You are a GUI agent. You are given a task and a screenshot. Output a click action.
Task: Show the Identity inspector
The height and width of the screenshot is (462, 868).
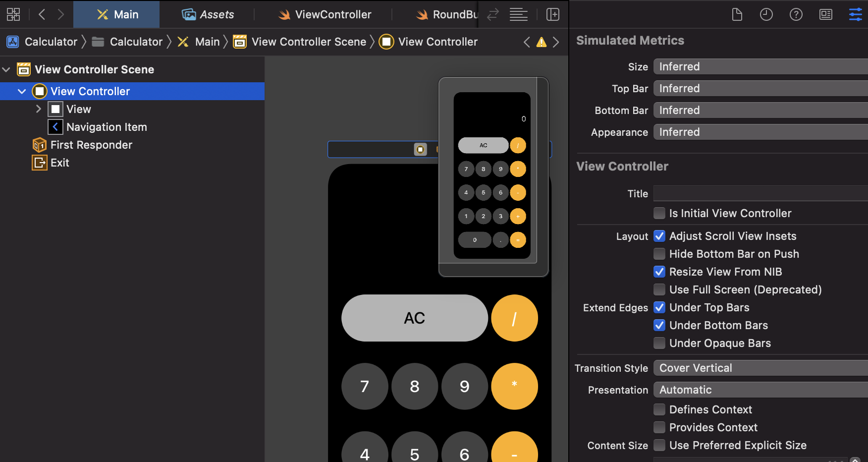tap(826, 14)
